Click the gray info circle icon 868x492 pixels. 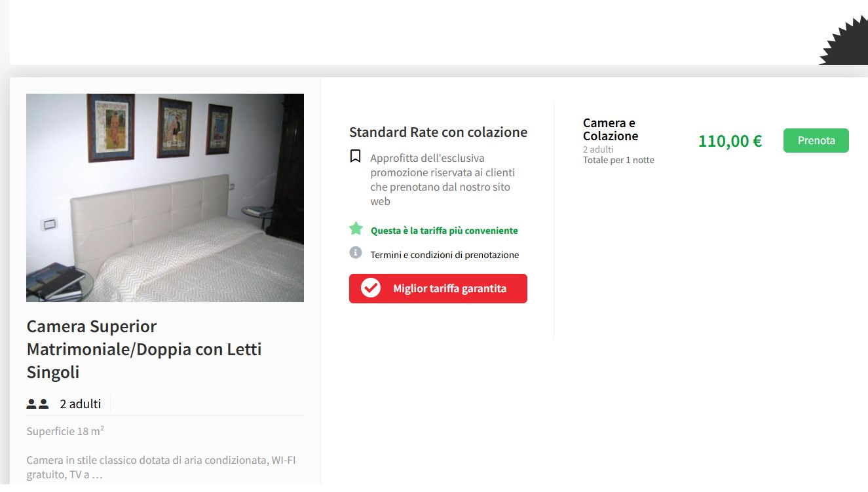point(356,253)
